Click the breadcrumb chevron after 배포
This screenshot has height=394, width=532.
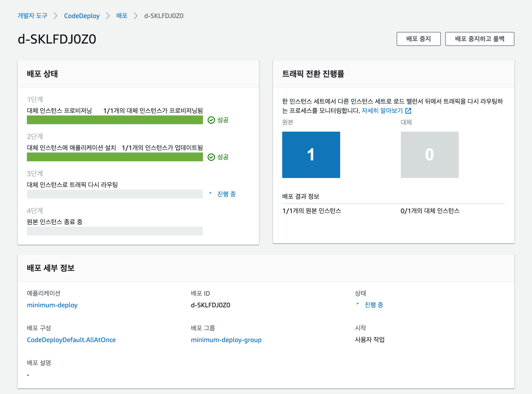[136, 16]
